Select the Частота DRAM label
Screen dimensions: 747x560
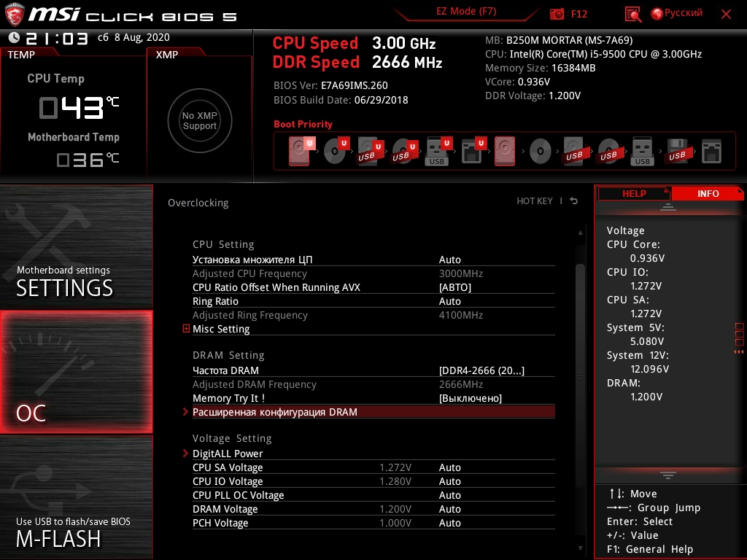[226, 370]
